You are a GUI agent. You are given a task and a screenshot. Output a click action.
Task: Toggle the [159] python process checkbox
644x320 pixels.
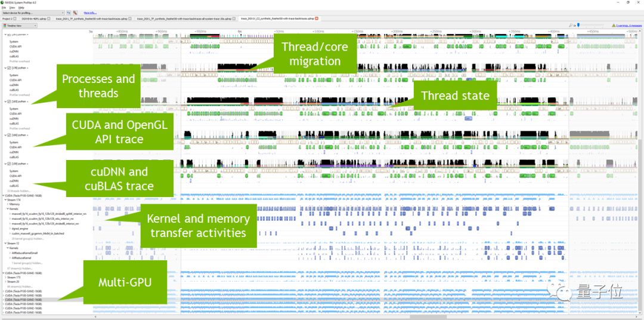click(9, 164)
